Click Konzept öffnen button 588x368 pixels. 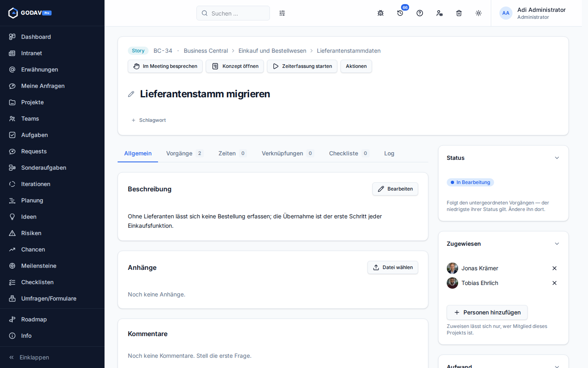click(235, 66)
